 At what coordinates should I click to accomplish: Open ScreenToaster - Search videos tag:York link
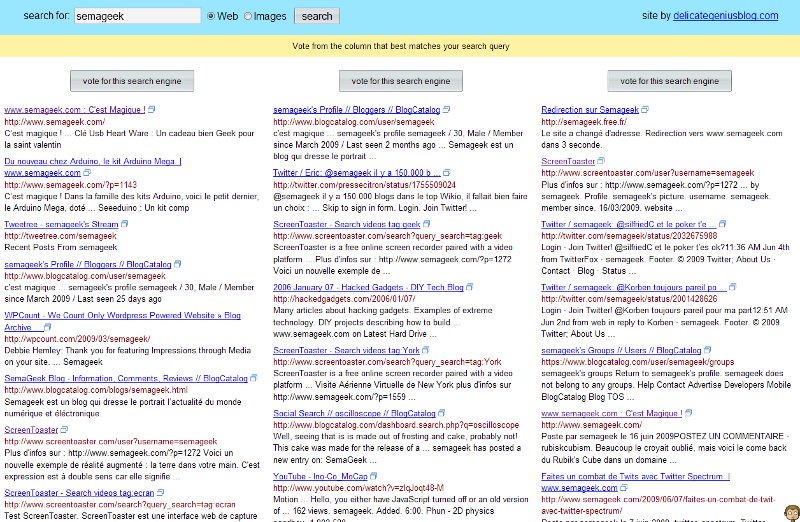coord(346,350)
